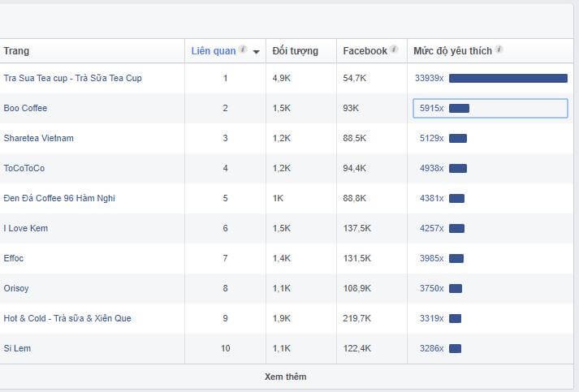The image size is (579, 392).
Task: Click the 5129x affinity bar
Action: [458, 139]
